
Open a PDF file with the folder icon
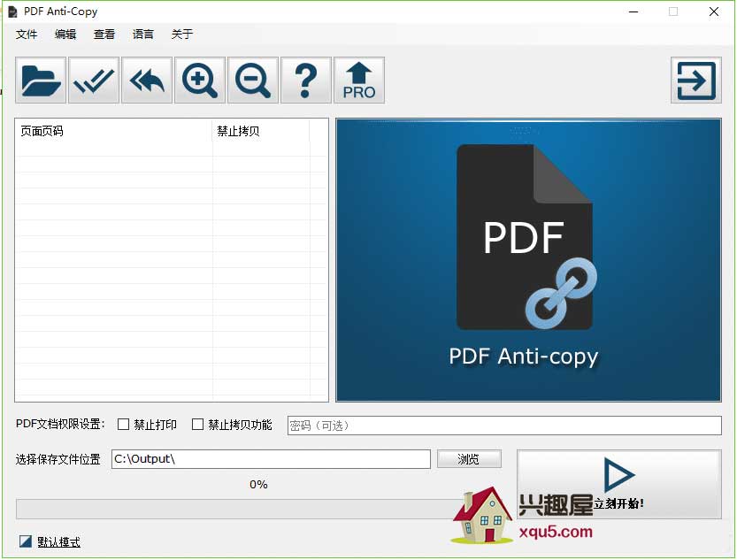click(41, 80)
